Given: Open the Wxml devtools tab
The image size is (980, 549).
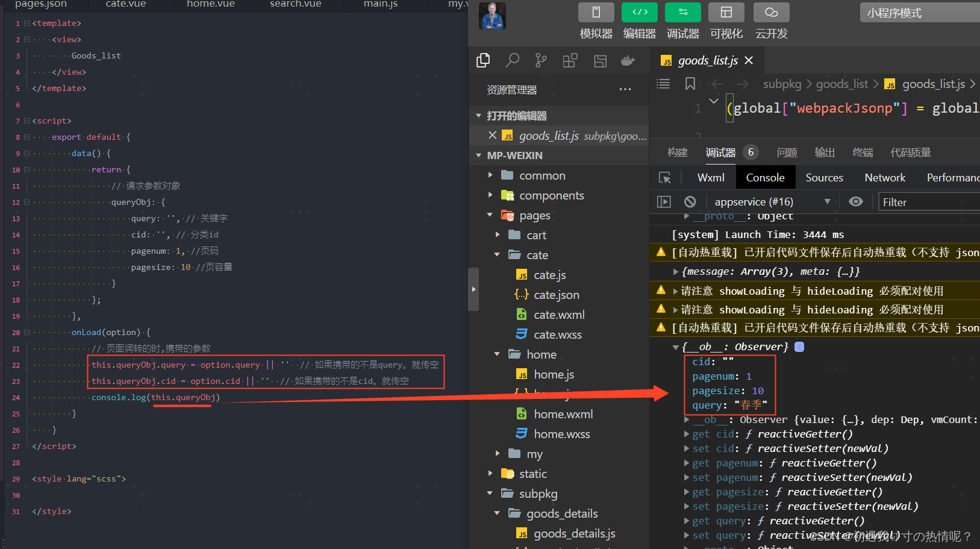Looking at the screenshot, I should pos(711,178).
